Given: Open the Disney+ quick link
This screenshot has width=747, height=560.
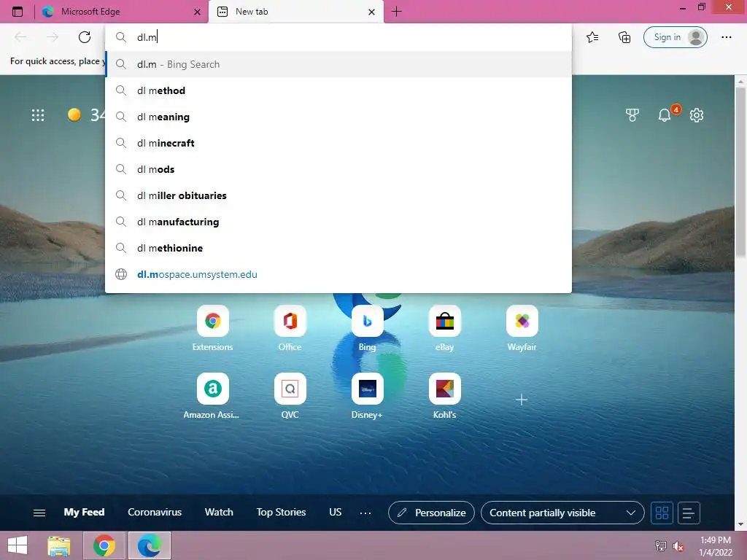Looking at the screenshot, I should point(368,396).
